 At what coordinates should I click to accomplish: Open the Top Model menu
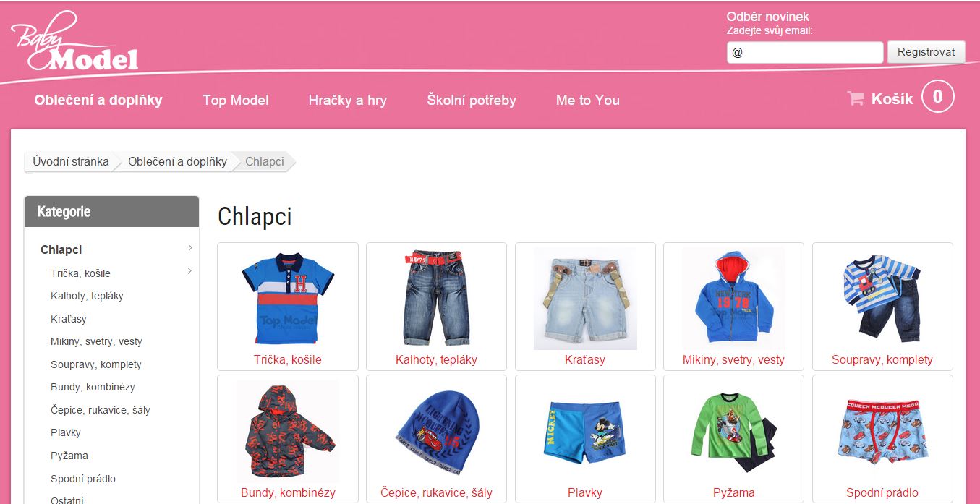[x=236, y=101]
